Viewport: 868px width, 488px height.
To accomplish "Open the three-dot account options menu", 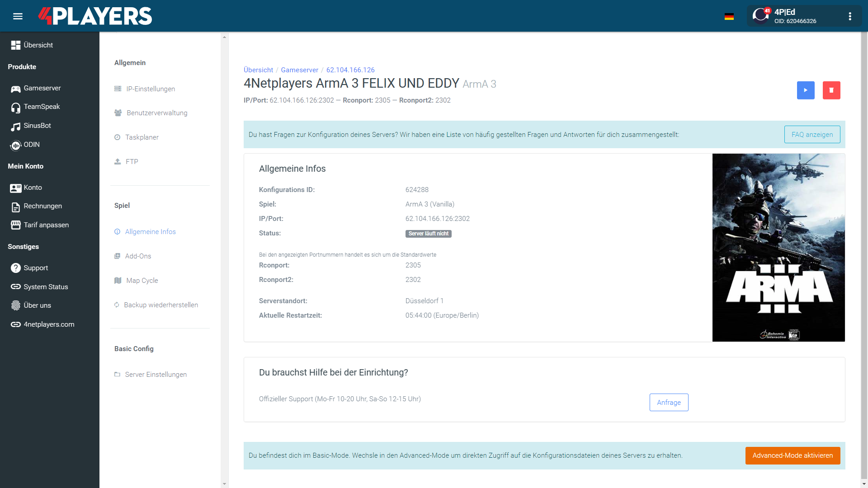I will [x=850, y=16].
